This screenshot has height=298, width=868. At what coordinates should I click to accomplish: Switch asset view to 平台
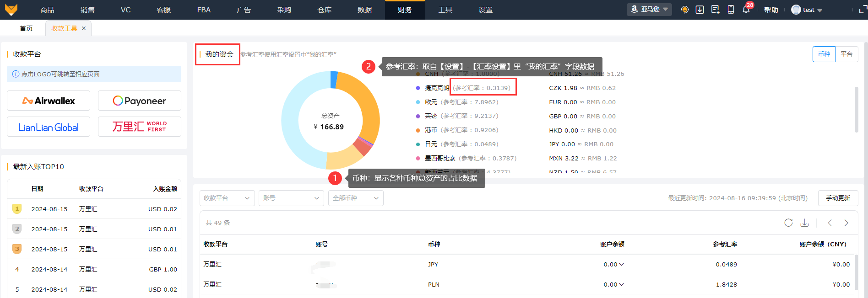846,54
